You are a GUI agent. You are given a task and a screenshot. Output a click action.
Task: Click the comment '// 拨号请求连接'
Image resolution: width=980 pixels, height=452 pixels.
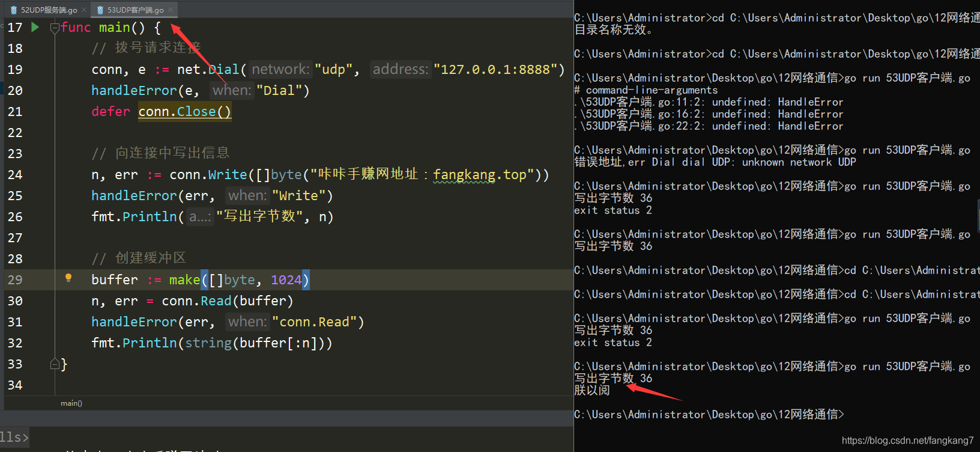[147, 47]
